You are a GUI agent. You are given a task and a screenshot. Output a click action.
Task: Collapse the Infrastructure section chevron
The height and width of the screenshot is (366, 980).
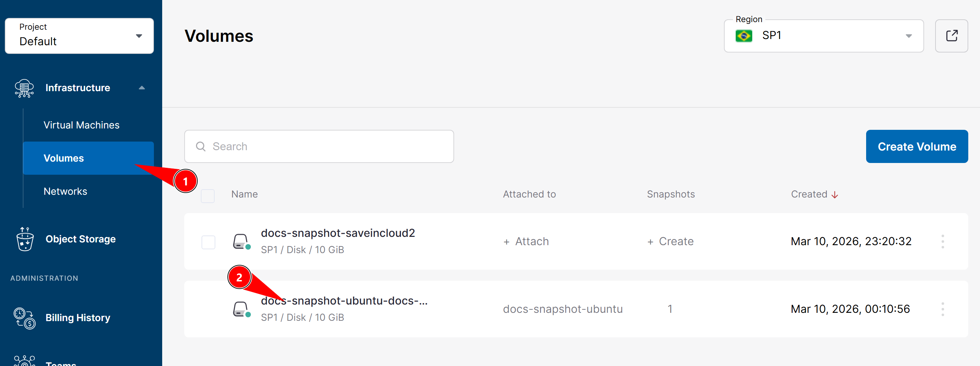click(x=142, y=88)
